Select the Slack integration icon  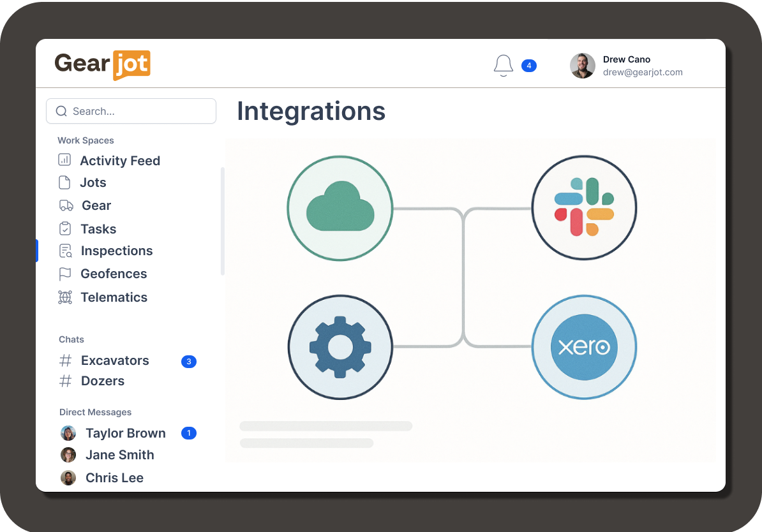[584, 207]
